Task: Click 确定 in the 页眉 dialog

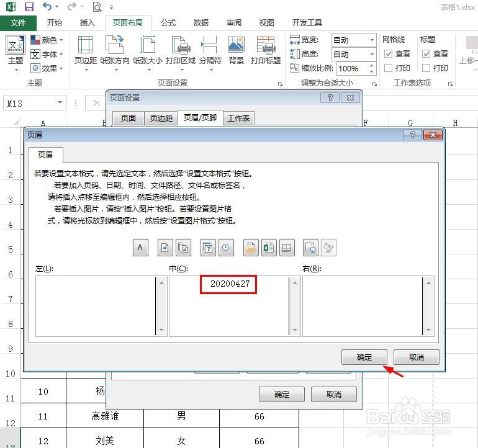Action: pos(364,357)
